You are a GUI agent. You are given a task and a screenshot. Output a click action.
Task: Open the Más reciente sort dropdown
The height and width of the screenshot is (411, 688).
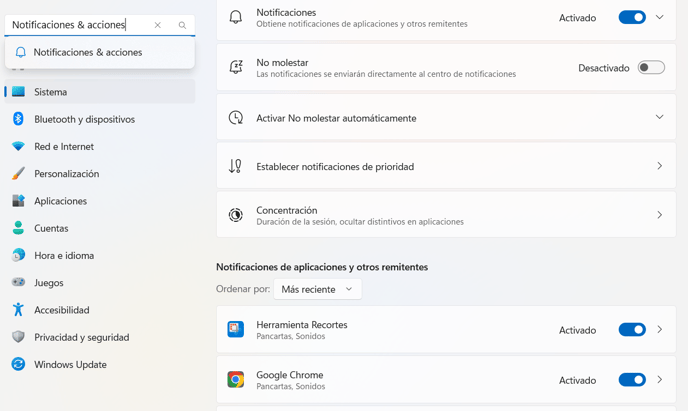(318, 289)
